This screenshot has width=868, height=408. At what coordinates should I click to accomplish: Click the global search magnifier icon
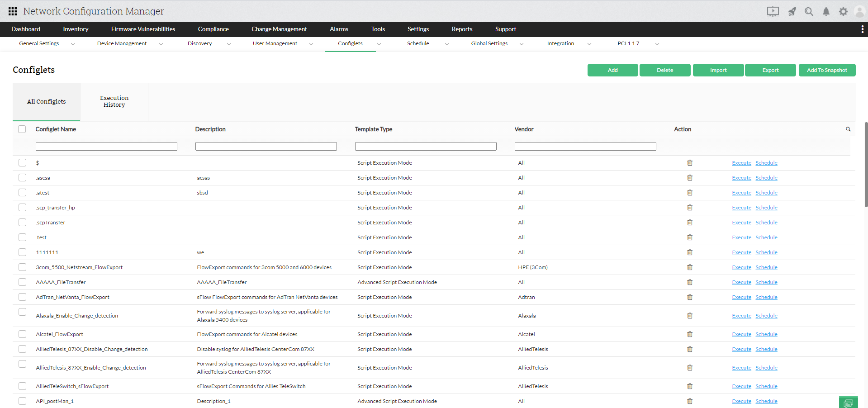click(x=809, y=12)
